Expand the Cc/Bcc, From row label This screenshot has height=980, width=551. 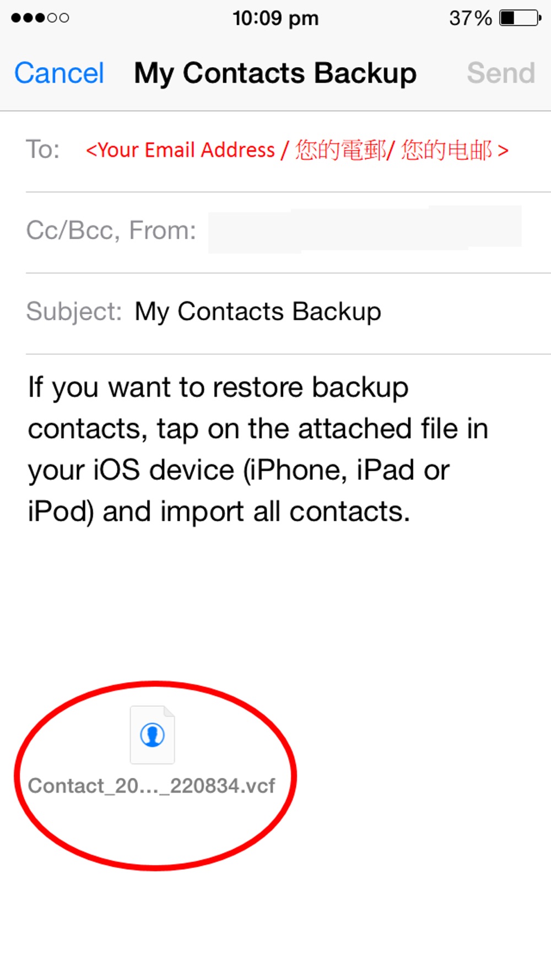click(x=111, y=230)
